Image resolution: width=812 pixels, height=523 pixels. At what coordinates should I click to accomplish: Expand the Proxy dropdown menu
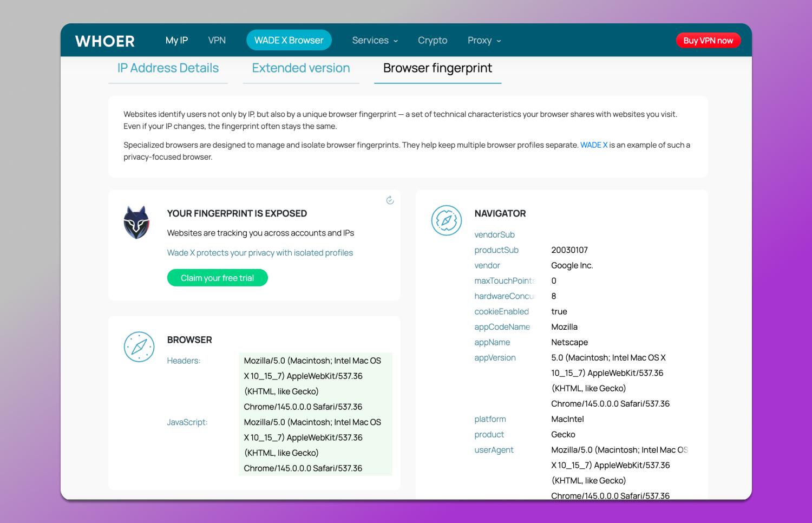click(484, 41)
